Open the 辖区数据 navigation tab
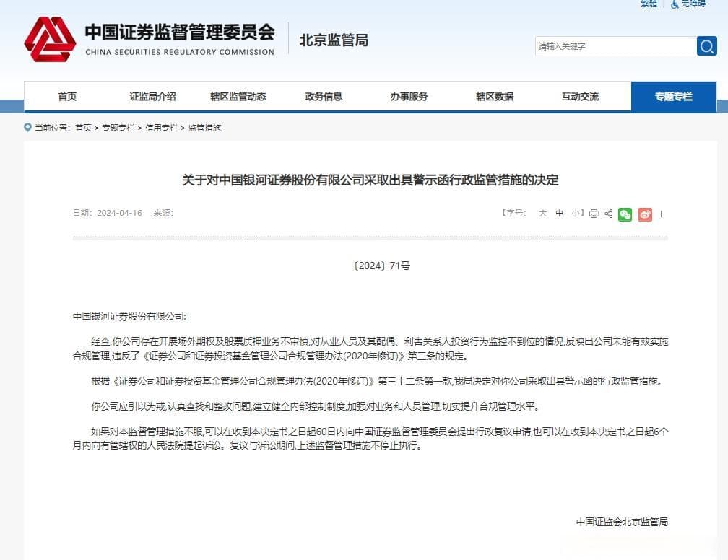The height and width of the screenshot is (560, 728). coord(495,97)
